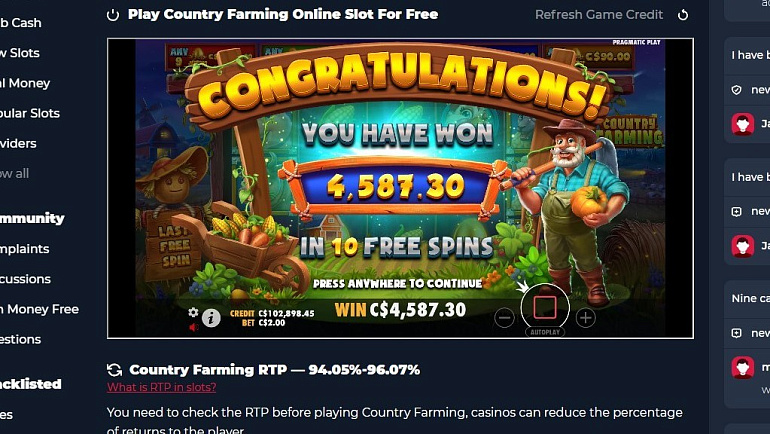
Task: Open Complaints in the sidebar
Action: click(x=24, y=249)
